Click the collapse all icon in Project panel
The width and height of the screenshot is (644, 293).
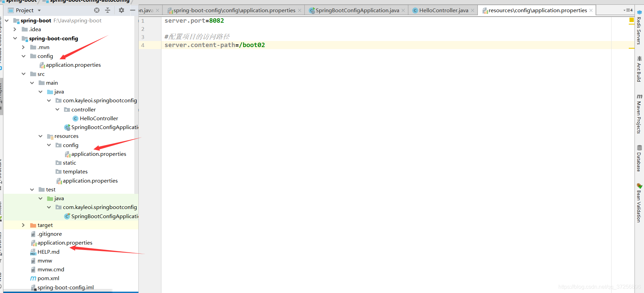coord(108,10)
